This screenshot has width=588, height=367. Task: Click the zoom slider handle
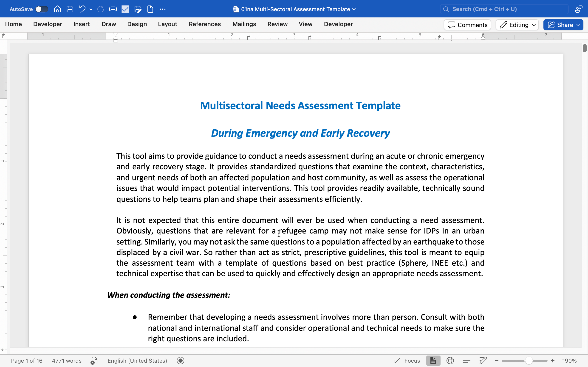(x=529, y=361)
